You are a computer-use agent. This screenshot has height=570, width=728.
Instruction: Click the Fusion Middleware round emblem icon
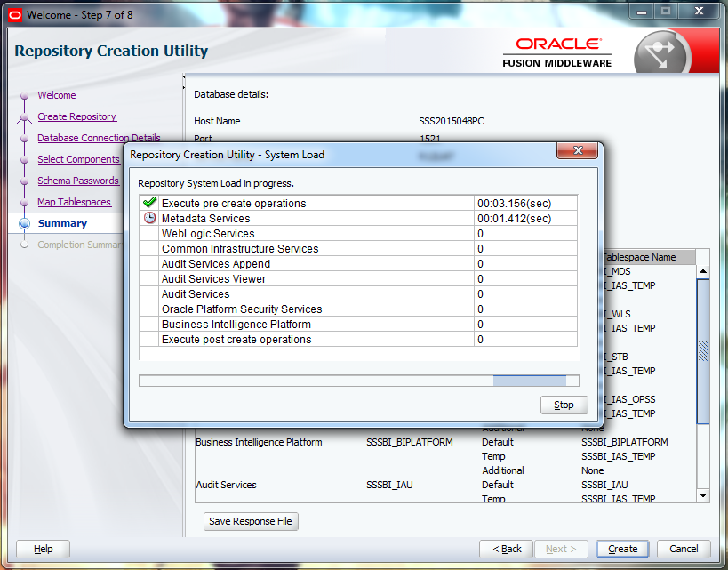(x=661, y=52)
